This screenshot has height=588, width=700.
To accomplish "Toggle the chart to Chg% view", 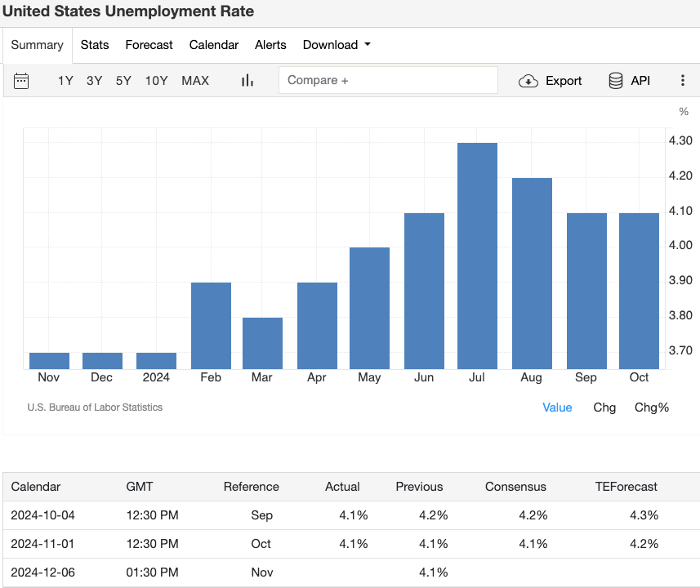I will [x=651, y=407].
